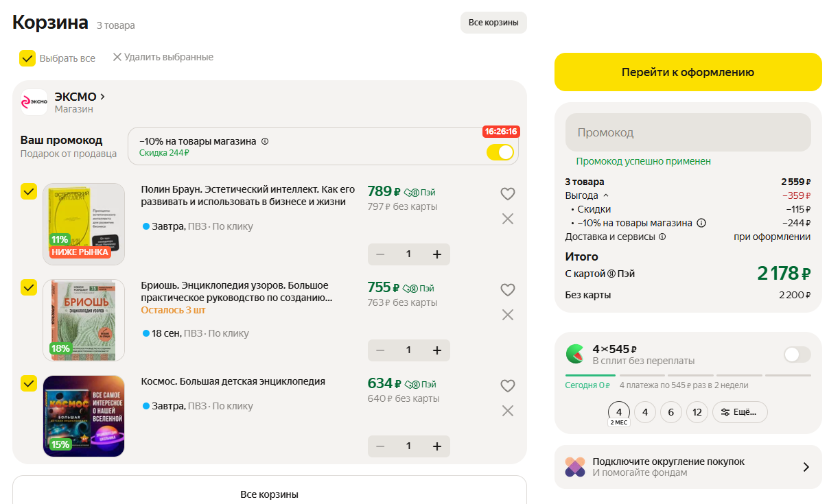Collapse the Выгода savings breakdown
The width and height of the screenshot is (829, 504).
click(605, 196)
